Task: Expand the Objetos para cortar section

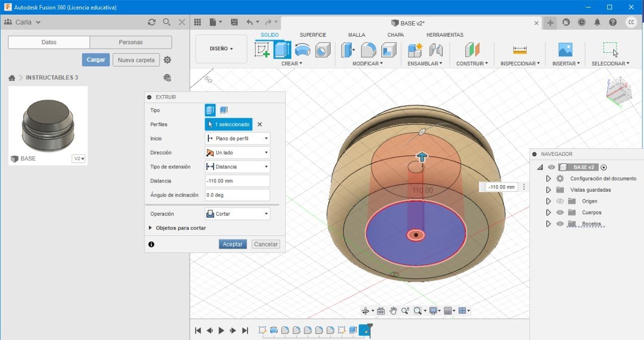Action: pos(150,228)
